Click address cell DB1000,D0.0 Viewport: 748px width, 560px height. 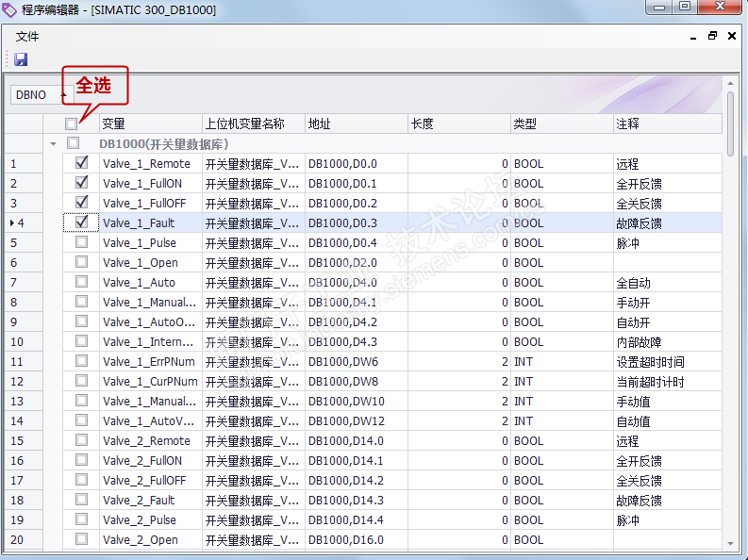357,163
